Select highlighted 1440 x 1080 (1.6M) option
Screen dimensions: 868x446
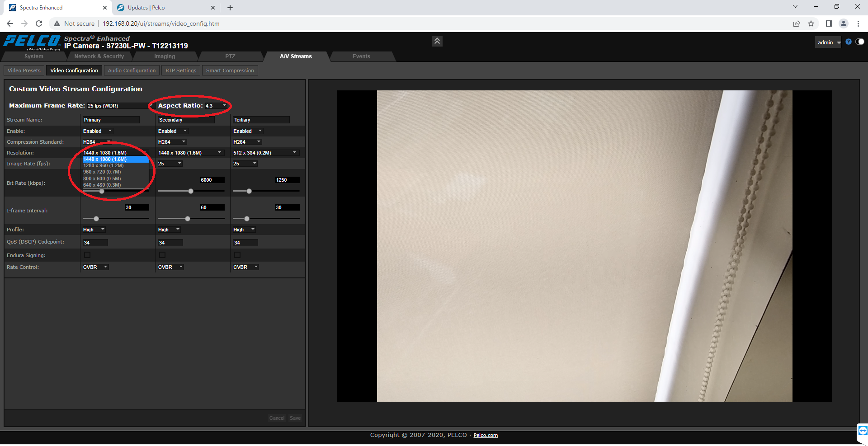pos(116,159)
